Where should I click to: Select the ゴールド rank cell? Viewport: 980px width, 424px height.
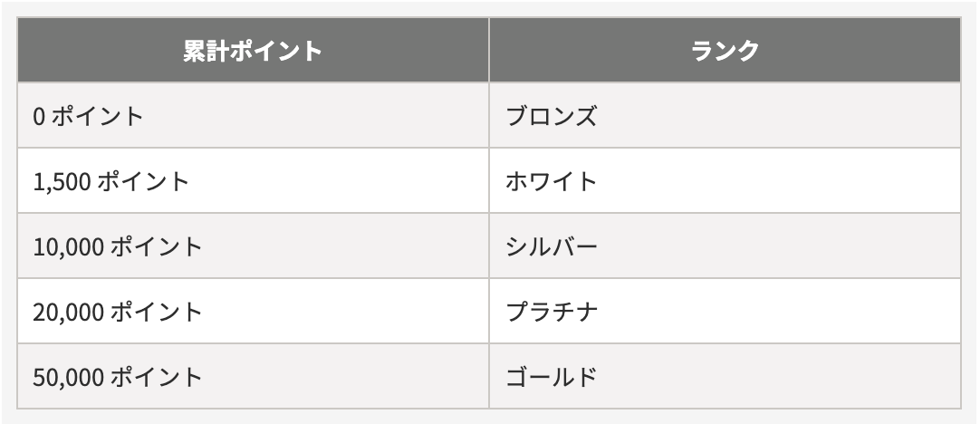pos(552,377)
